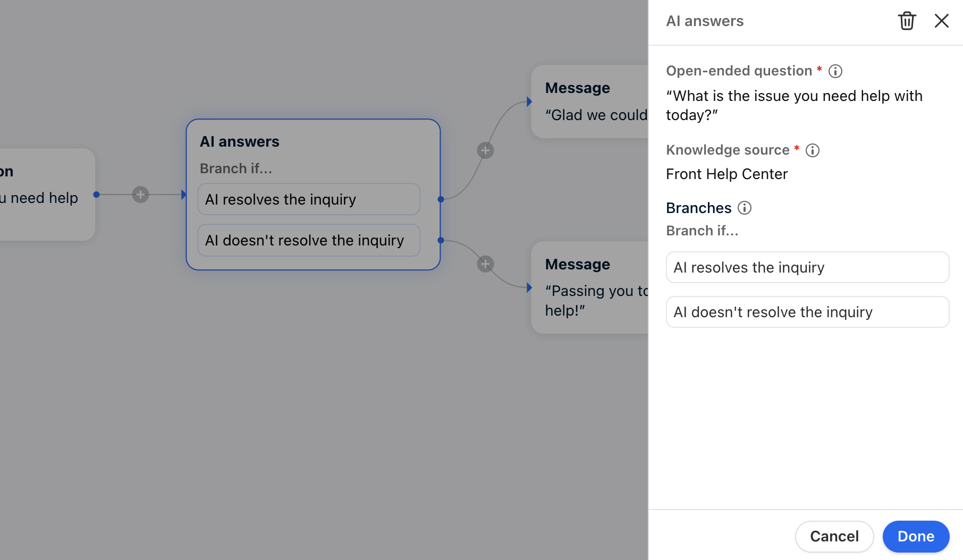Click the Done button

(x=916, y=537)
